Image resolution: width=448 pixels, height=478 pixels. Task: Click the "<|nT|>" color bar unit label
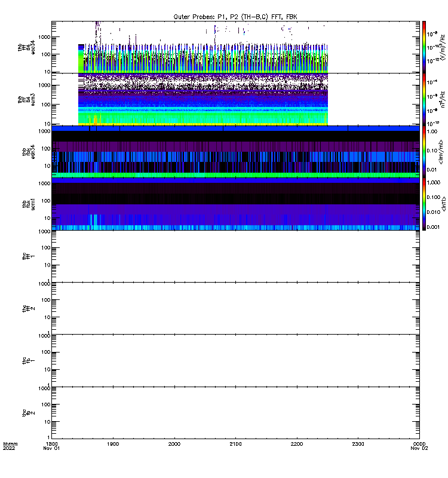point(444,204)
